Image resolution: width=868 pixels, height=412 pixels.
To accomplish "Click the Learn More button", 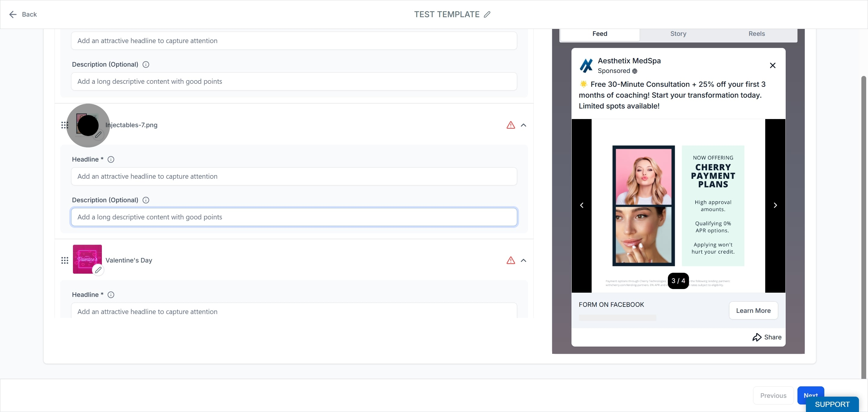I will pyautogui.click(x=753, y=311).
